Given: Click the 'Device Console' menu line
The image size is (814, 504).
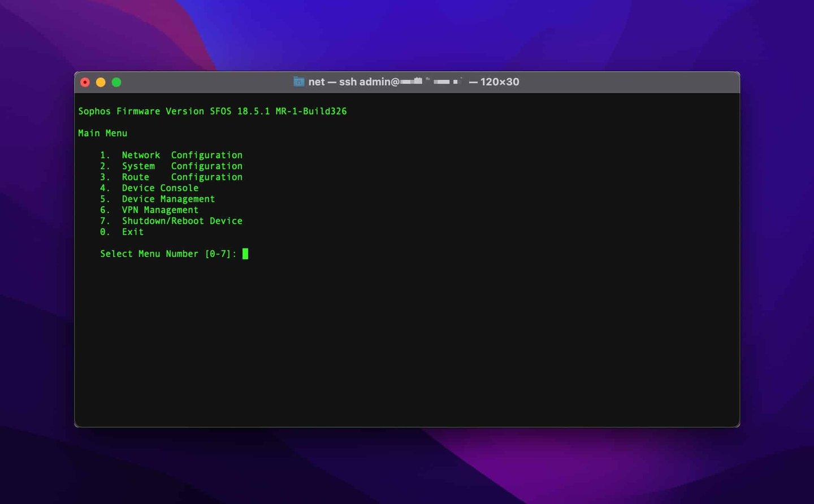Looking at the screenshot, I should (x=149, y=188).
